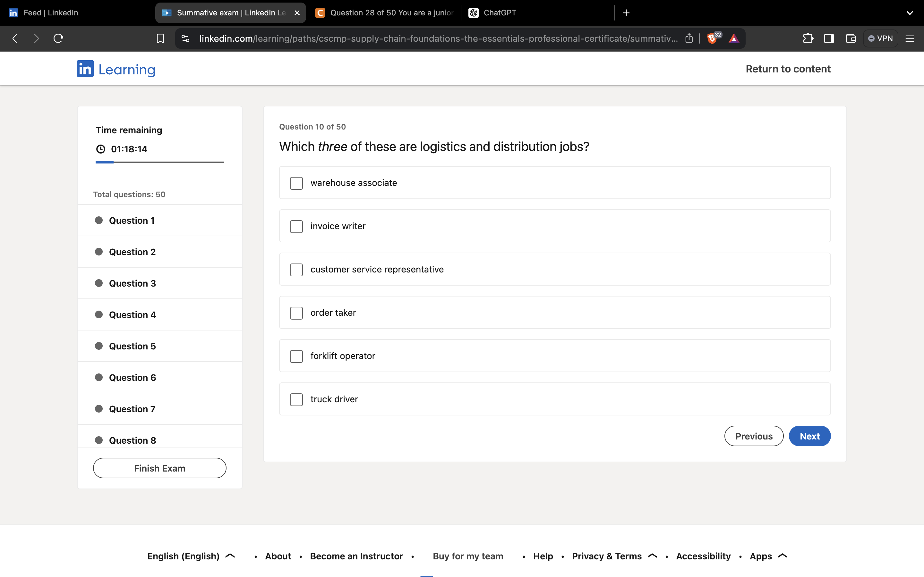Viewport: 924px width, 577px height.
Task: Open the extensions puzzle icon
Action: click(x=808, y=38)
